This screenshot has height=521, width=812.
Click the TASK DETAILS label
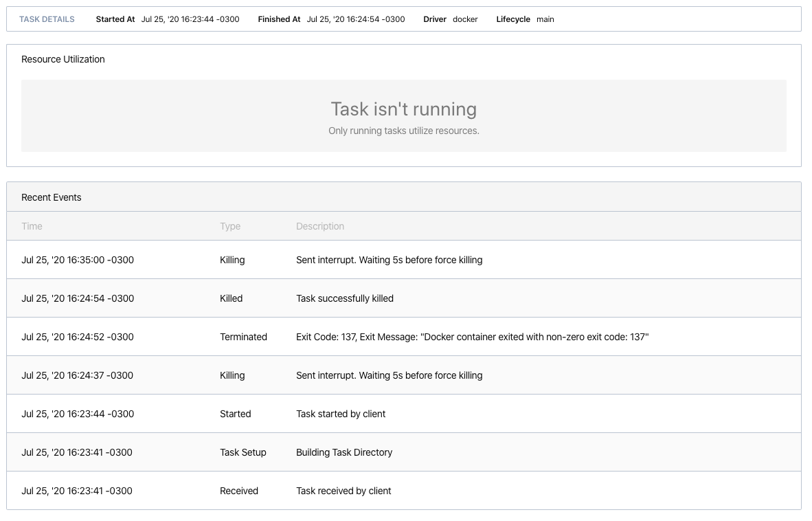tap(47, 19)
